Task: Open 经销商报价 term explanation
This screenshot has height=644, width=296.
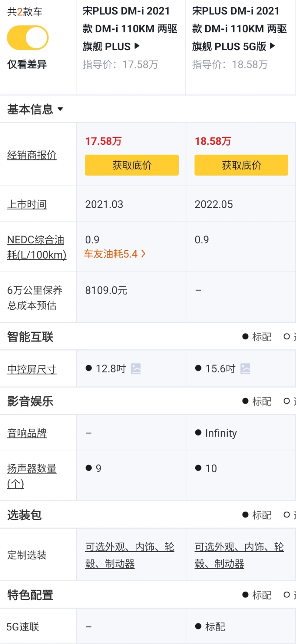Action: 32,155
